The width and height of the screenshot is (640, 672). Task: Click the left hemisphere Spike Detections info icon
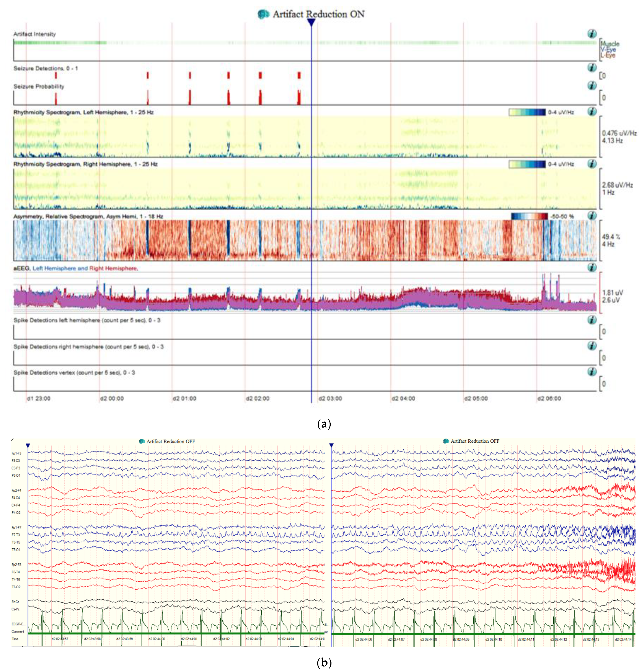[x=592, y=320]
